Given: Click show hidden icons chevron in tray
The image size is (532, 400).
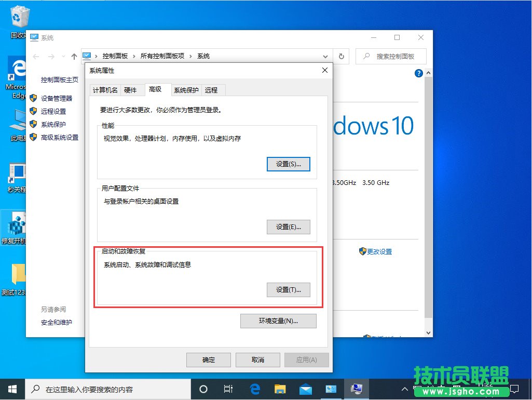Looking at the screenshot, I should point(404,389).
